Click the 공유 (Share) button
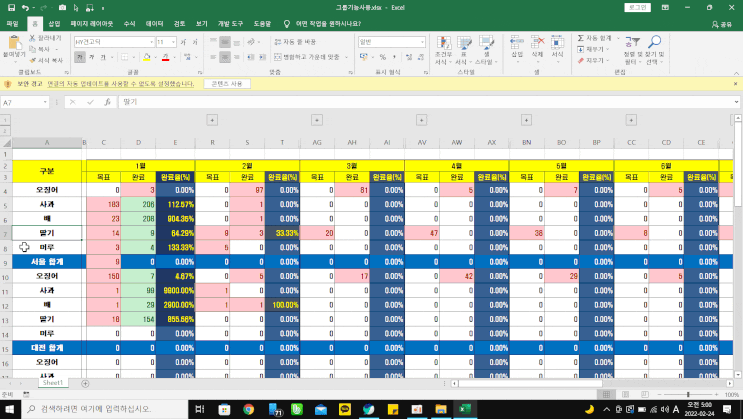The height and width of the screenshot is (419, 743). coord(722,24)
